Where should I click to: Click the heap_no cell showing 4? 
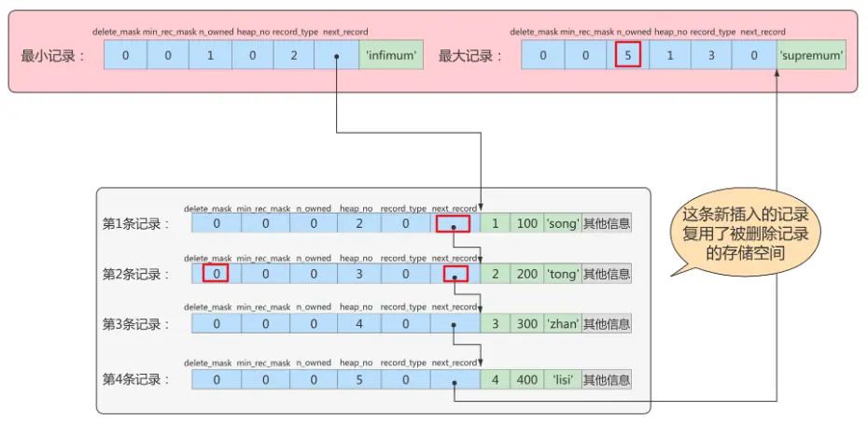[358, 324]
